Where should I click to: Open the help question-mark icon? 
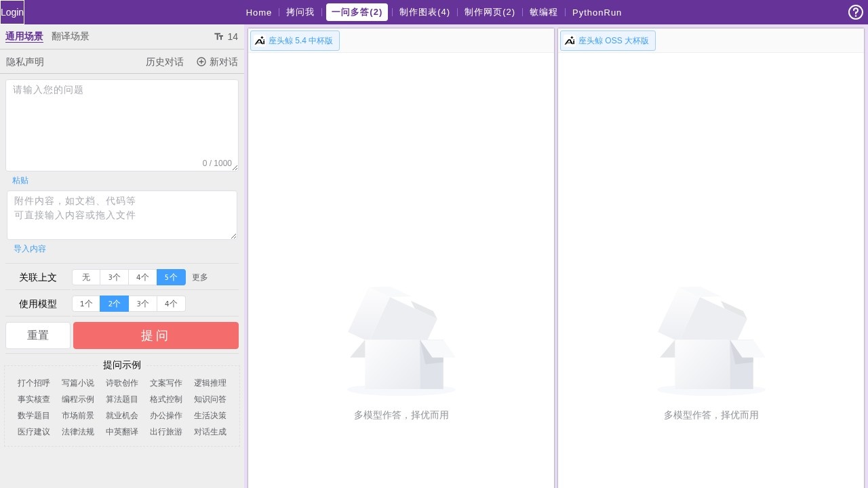point(856,12)
